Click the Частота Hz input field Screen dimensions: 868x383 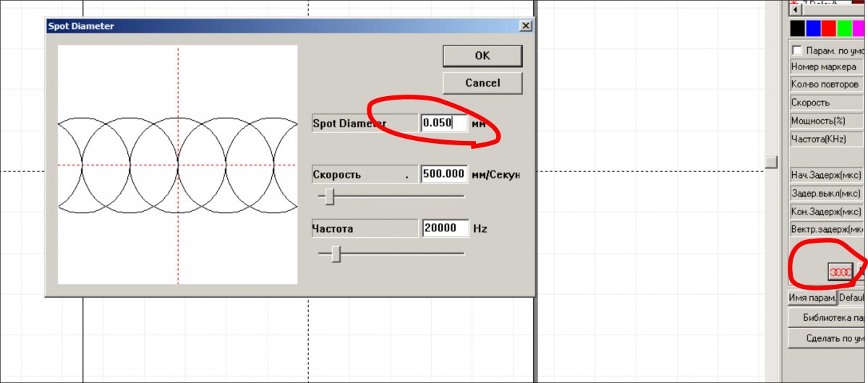click(x=445, y=228)
